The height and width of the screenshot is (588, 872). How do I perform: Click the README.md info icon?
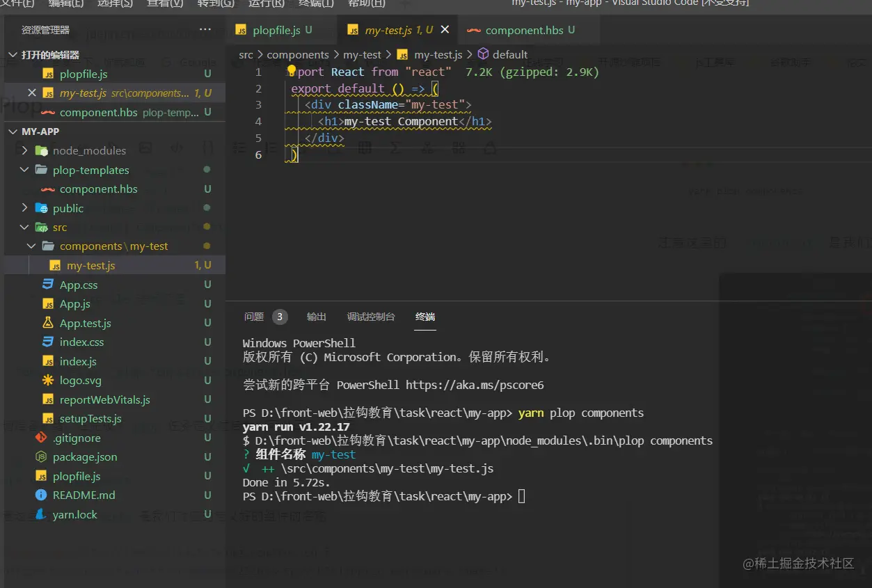pos(41,495)
